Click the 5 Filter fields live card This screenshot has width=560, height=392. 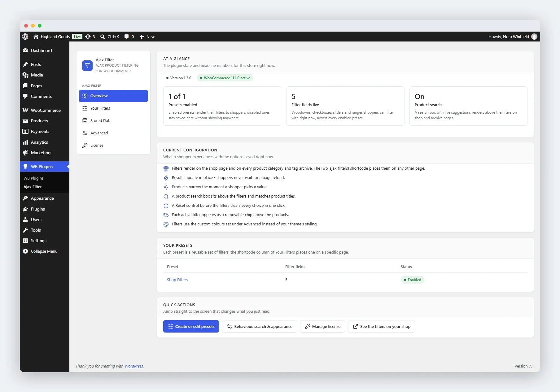point(345,106)
